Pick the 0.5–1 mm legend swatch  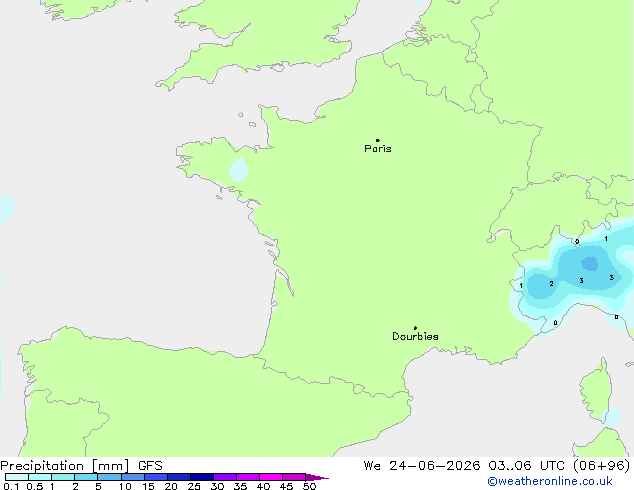tap(40, 477)
